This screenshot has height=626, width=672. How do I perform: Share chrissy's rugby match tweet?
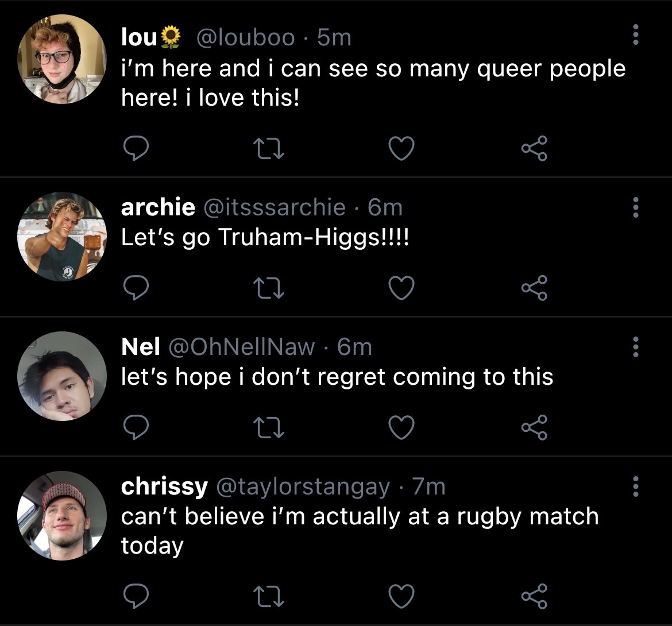(x=534, y=596)
